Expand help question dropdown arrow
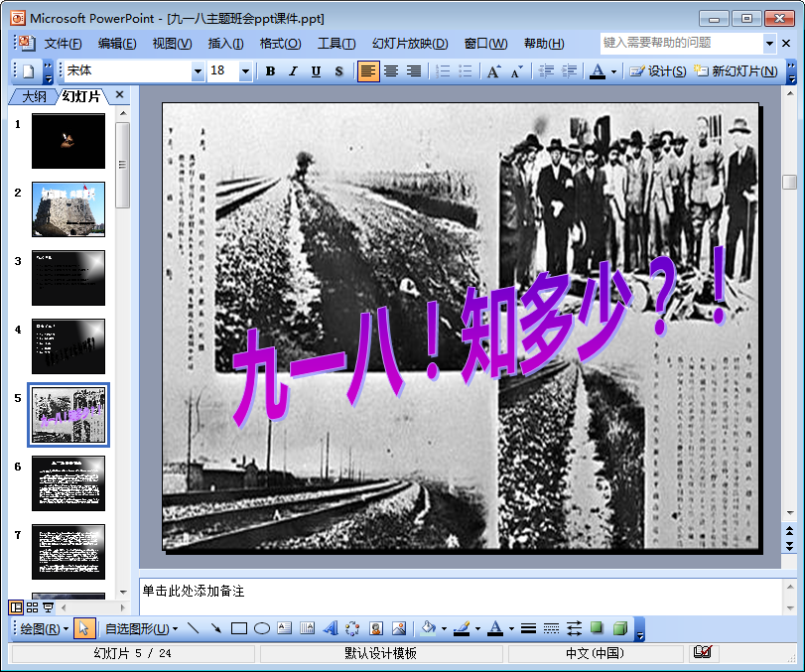The image size is (805, 672). 769,43
